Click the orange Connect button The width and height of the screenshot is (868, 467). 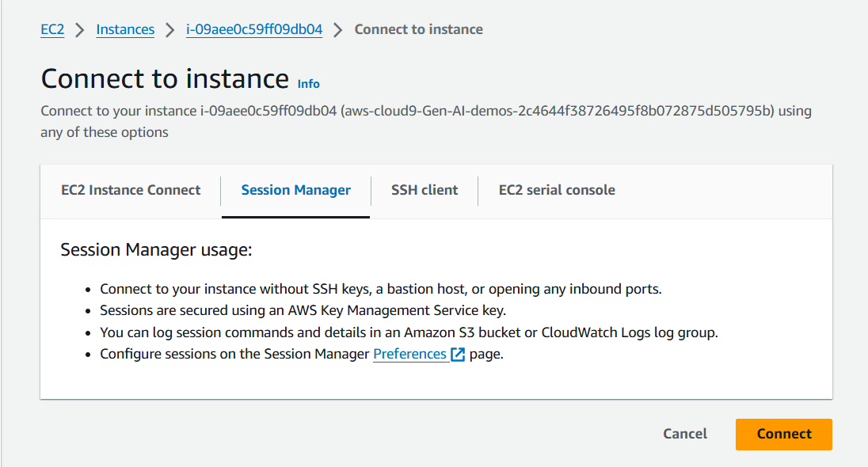click(x=784, y=434)
